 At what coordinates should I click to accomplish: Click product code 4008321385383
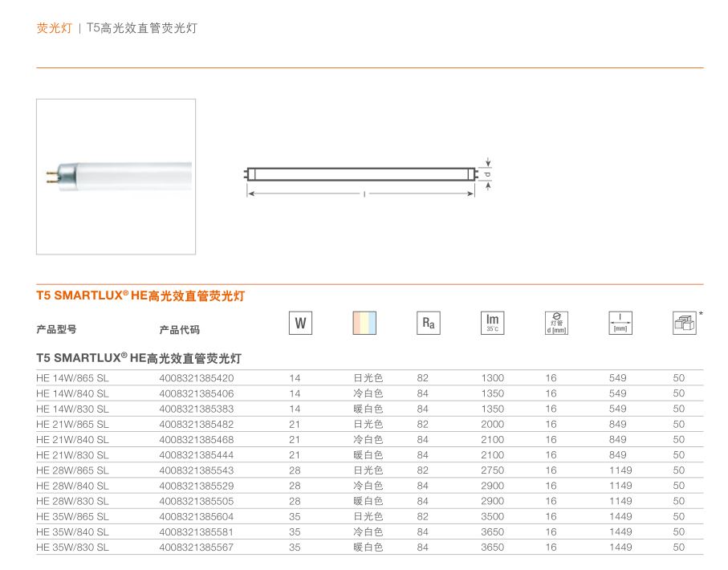(197, 409)
